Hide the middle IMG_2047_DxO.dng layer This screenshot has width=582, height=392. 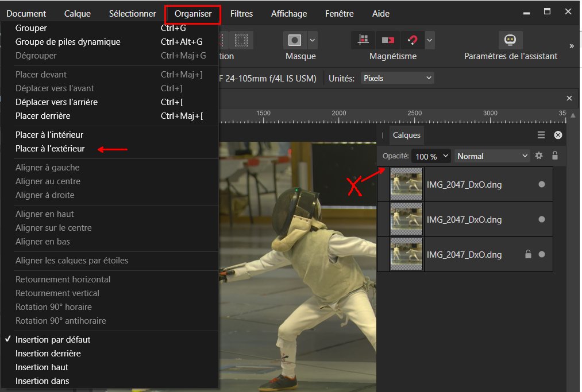542,219
